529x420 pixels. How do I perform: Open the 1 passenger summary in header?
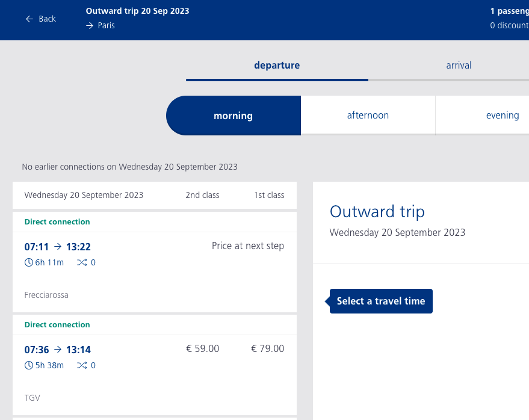509,11
